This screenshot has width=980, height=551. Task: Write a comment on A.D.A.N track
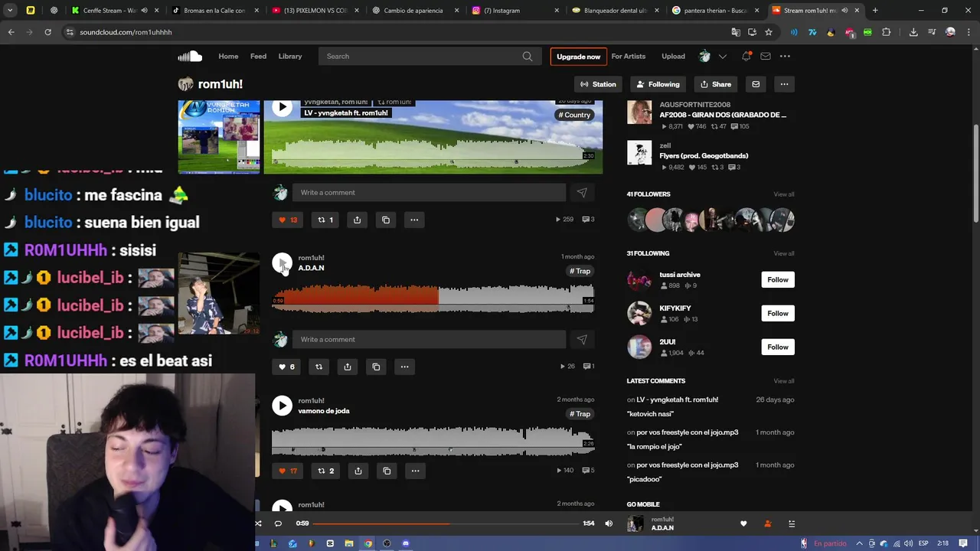tap(429, 340)
